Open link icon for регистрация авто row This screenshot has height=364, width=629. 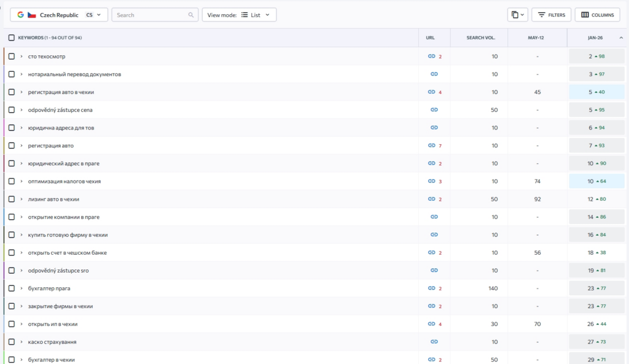tap(431, 145)
